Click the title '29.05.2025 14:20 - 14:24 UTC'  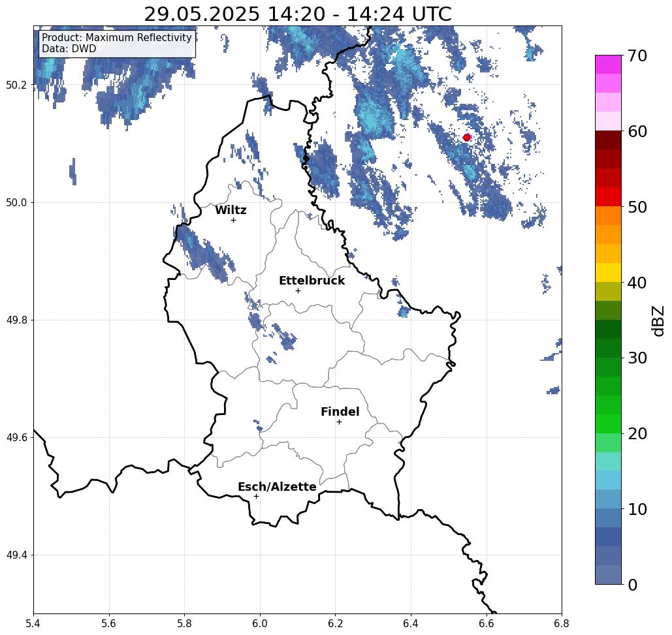[x=297, y=14]
